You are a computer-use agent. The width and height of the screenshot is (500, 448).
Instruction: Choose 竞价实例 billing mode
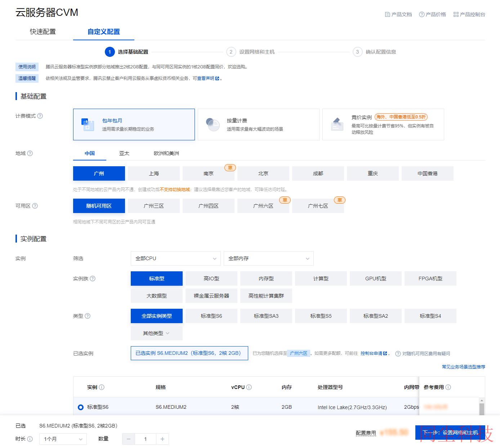click(383, 125)
